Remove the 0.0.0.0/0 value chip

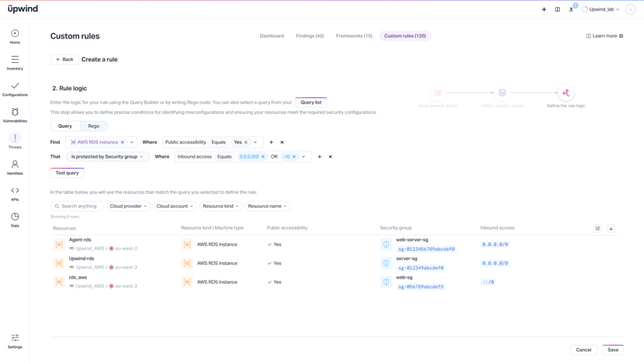[264, 157]
